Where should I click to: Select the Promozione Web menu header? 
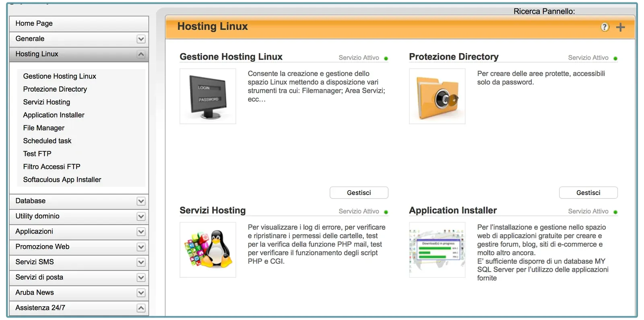(79, 247)
